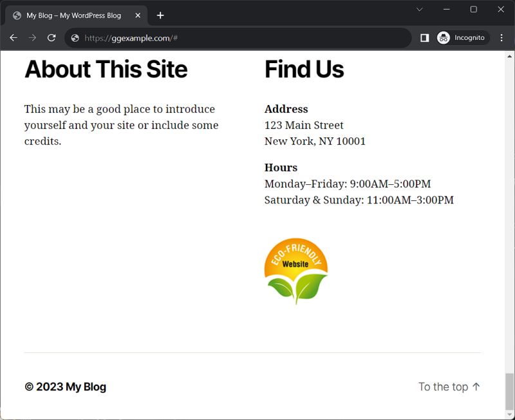Image resolution: width=515 pixels, height=420 pixels.
Task: Open a new tab with plus button
Action: [160, 15]
